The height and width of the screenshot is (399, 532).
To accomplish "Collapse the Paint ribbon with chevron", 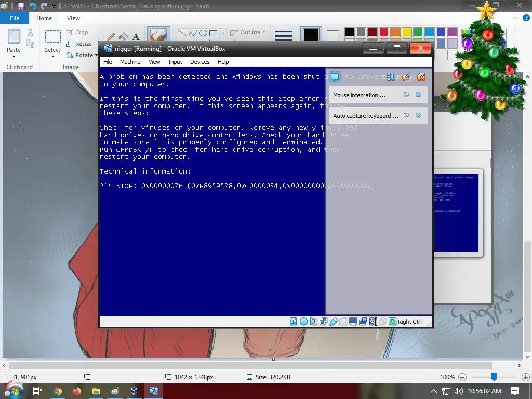I will click(x=515, y=18).
